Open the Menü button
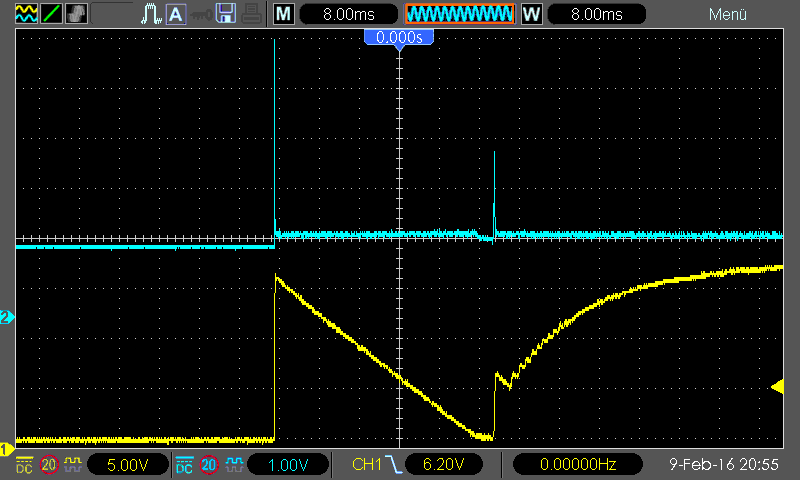 (728, 14)
